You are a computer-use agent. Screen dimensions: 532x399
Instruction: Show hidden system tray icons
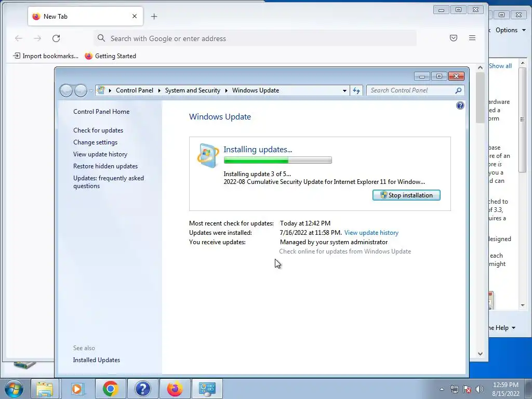[442, 389]
